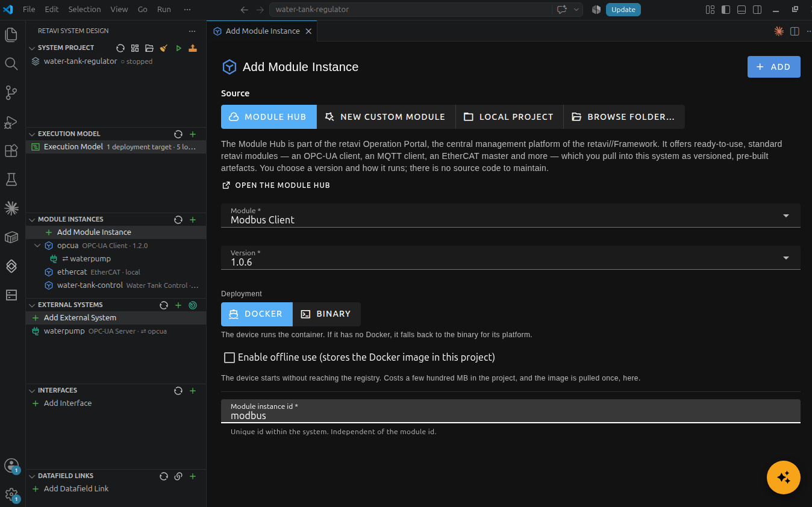Open the View menu
Image resolution: width=812 pixels, height=507 pixels.
point(119,10)
